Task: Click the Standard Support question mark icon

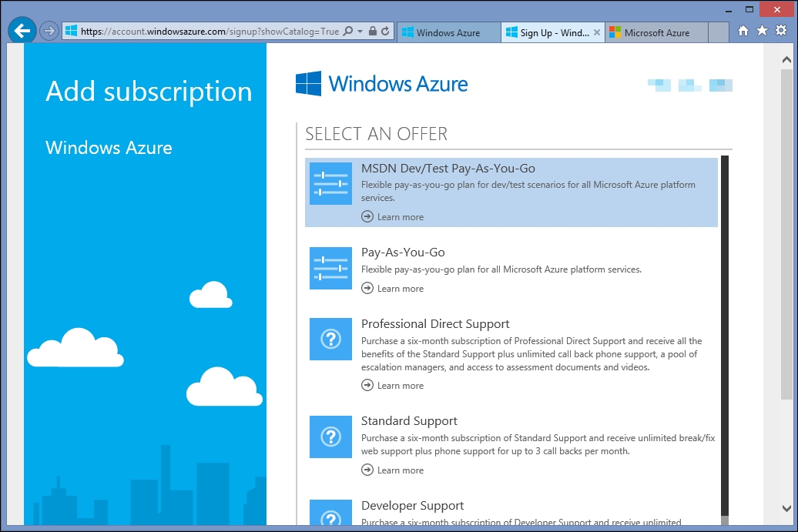Action: coord(330,437)
